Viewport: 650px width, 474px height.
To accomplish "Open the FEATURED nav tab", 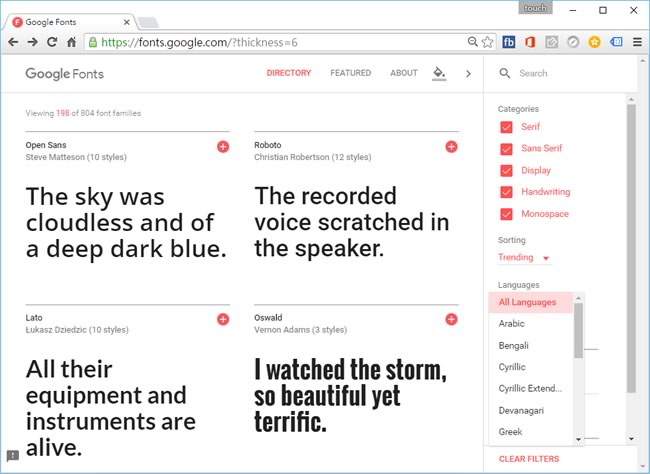I will tap(351, 73).
